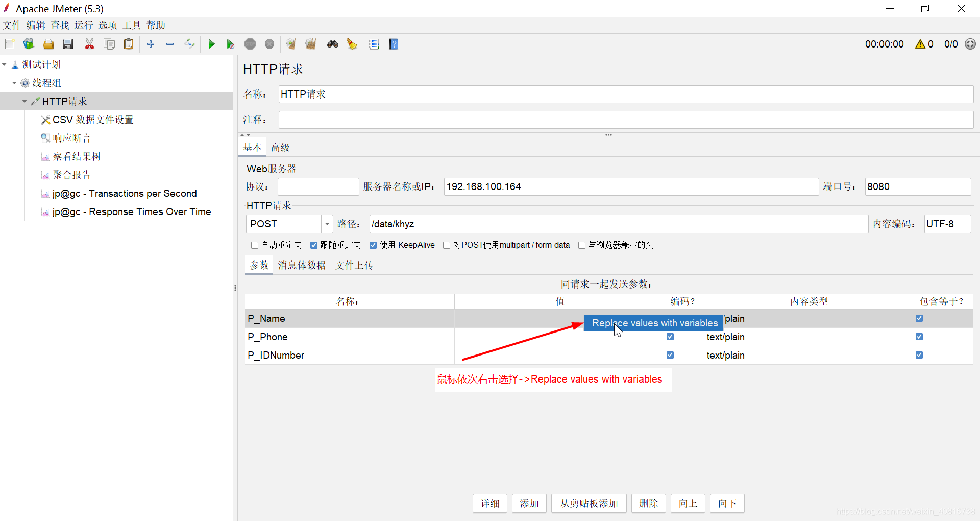Collapse the HTTP请求 tree node
This screenshot has width=980, height=521.
click(24, 101)
